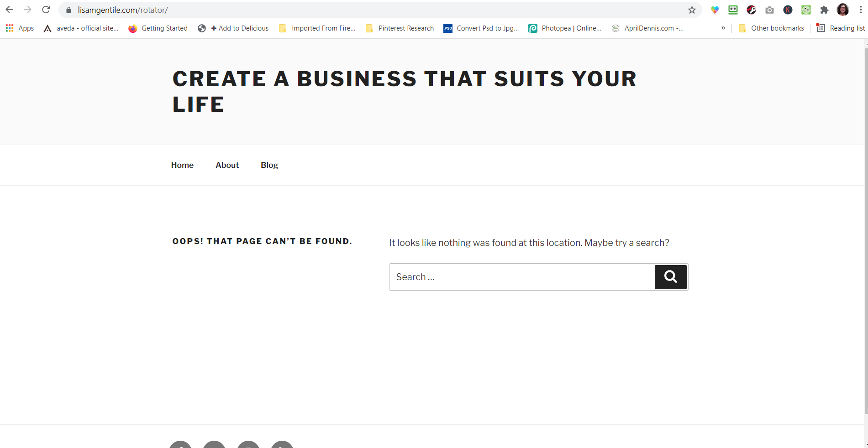Image resolution: width=868 pixels, height=448 pixels.
Task: Expand hidden bookmarks with the chevron
Action: [723, 28]
